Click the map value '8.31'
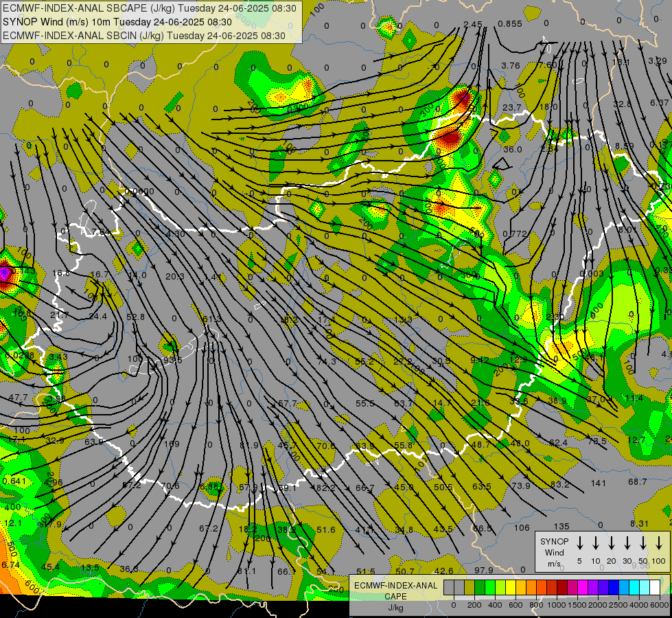 click(x=640, y=524)
